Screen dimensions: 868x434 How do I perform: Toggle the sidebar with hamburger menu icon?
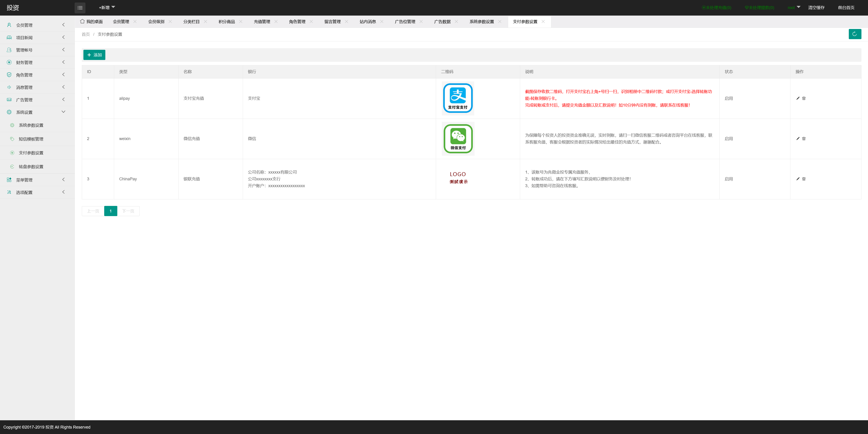click(x=80, y=7)
